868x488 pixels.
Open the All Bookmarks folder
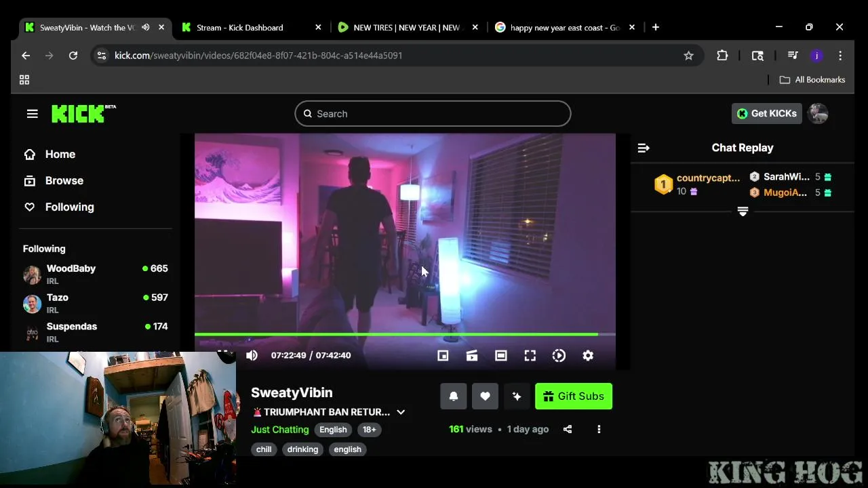coord(812,80)
